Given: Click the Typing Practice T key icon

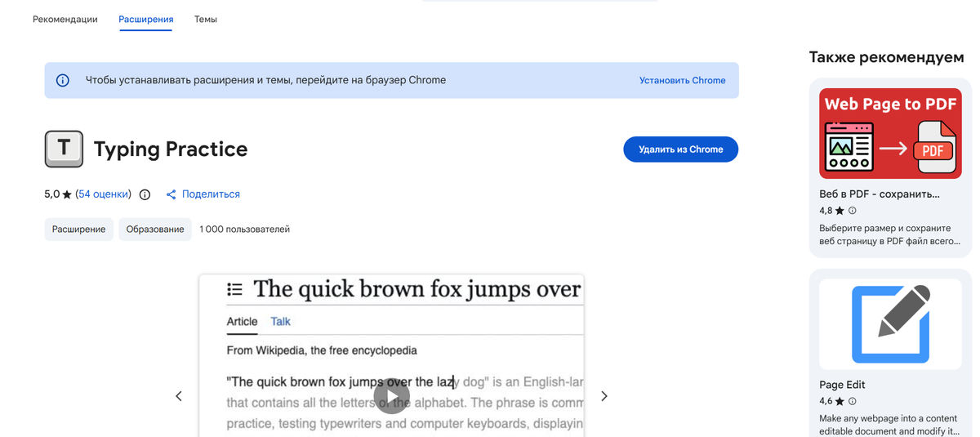Looking at the screenshot, I should tap(64, 149).
